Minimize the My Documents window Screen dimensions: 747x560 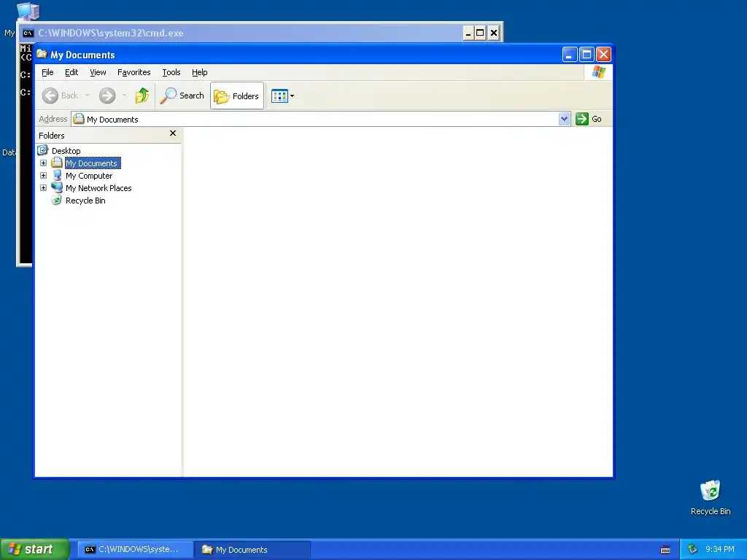click(570, 55)
